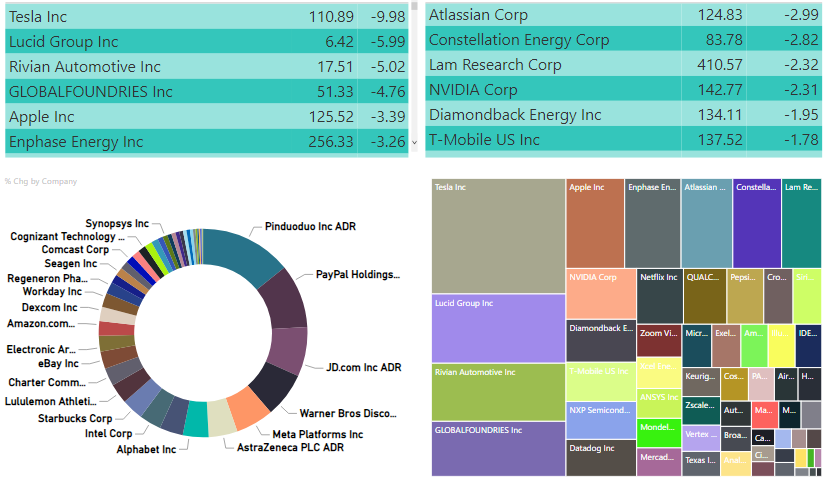Click GLOBALFOUNDRIES Inc treemap tile
Image resolution: width=824 pixels, height=479 pixels.
click(498, 449)
